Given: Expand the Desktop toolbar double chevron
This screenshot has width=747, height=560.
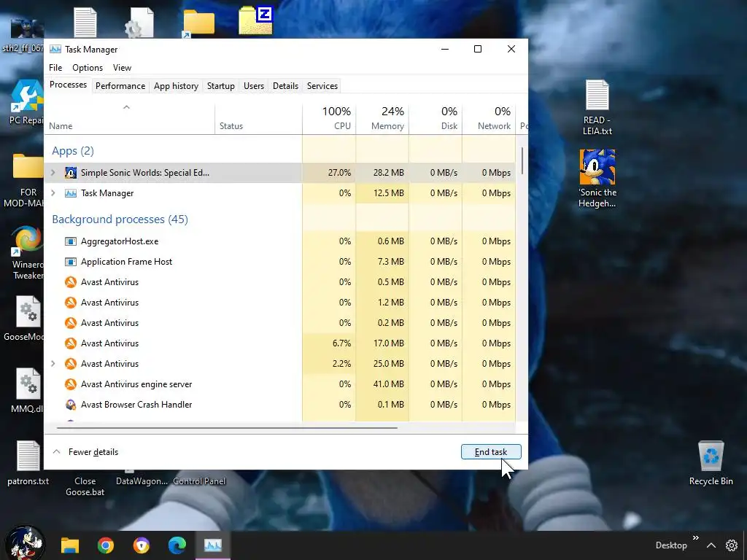Looking at the screenshot, I should 695,537.
